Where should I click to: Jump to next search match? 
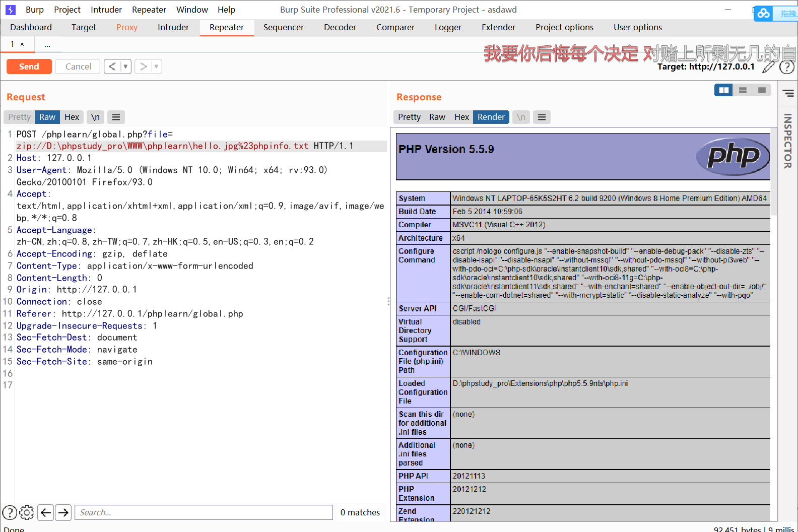click(x=63, y=512)
